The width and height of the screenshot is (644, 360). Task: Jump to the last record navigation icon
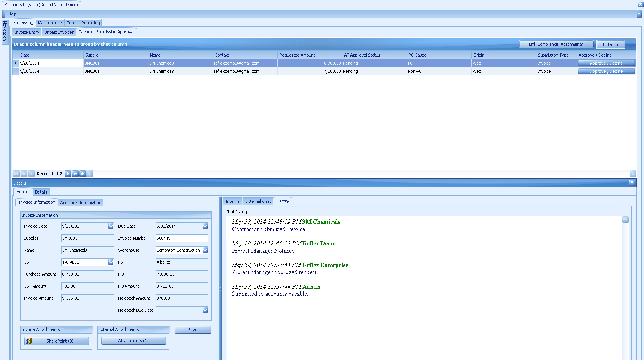point(82,173)
